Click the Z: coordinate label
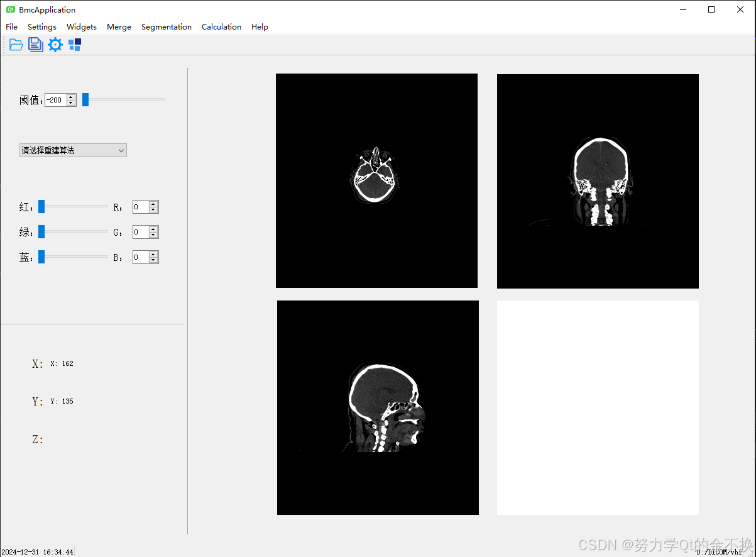The height and width of the screenshot is (557, 756). tap(38, 439)
